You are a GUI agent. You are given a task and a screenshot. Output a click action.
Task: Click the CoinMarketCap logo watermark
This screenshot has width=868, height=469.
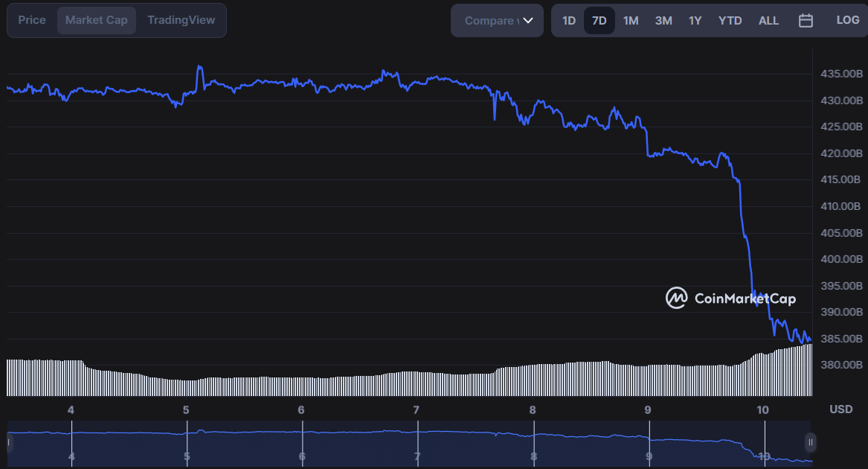pyautogui.click(x=730, y=298)
